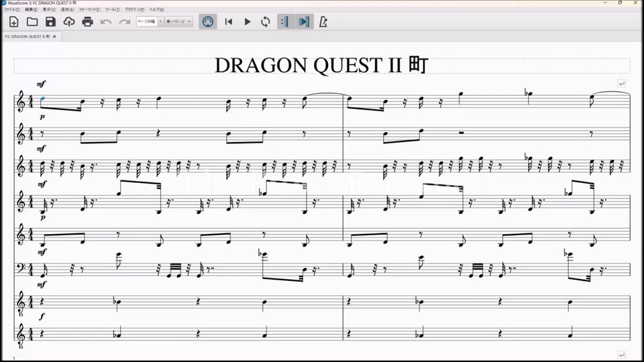Viewport: 644px width, 362px height.
Task: Redo the last undone action
Action: coord(125,21)
